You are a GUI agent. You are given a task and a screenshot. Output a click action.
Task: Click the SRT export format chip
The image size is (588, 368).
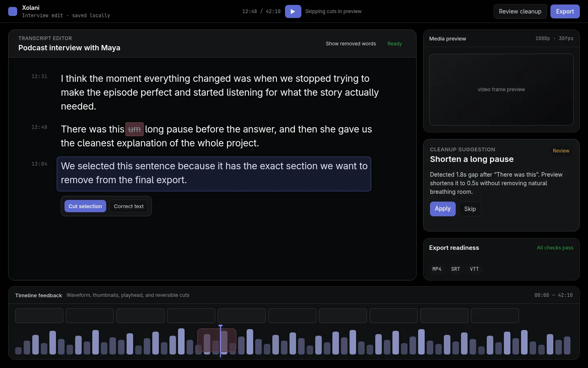click(x=456, y=269)
